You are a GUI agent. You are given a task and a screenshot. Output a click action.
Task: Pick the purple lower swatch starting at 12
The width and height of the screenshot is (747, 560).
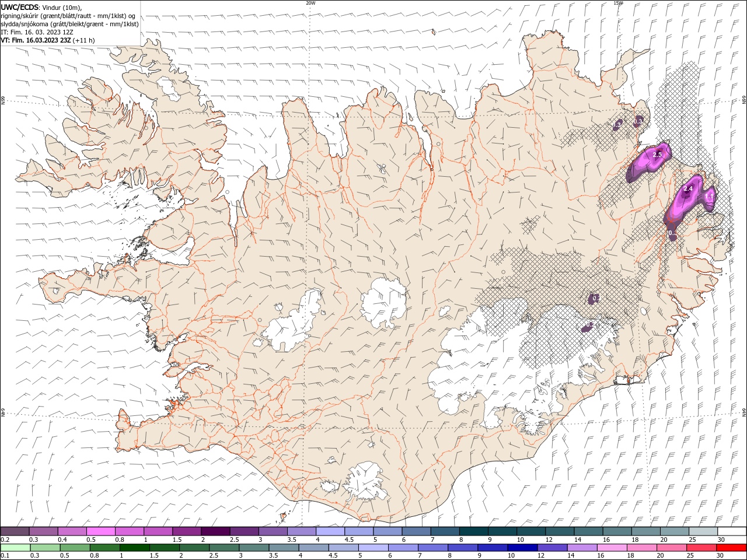(552, 548)
